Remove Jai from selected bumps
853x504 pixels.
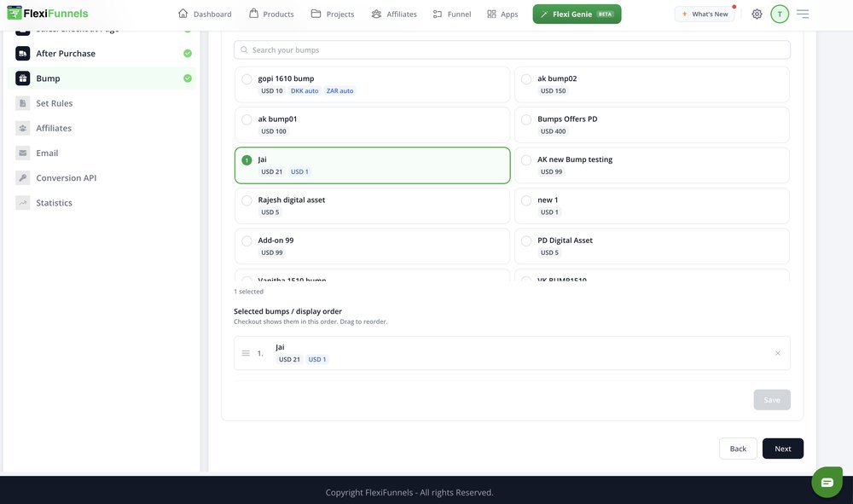[x=777, y=353]
